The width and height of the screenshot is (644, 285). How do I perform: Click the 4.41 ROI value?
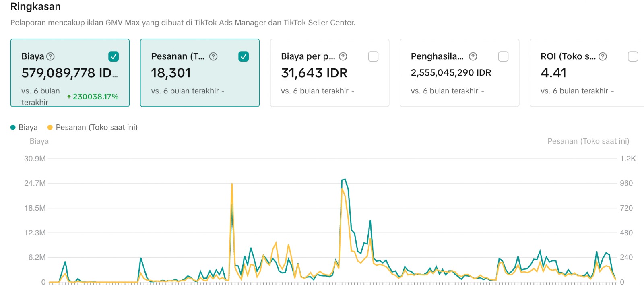[x=553, y=73]
